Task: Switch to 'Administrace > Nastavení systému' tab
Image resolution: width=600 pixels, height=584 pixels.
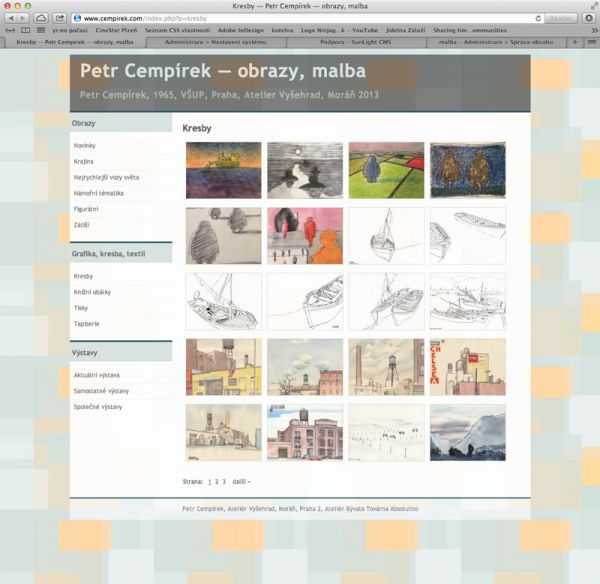Action: (x=215, y=42)
